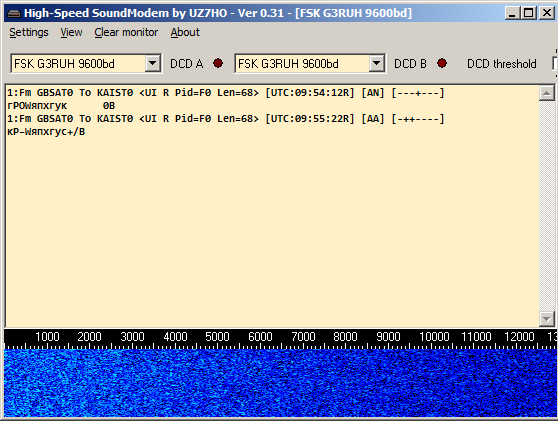Screen dimensions: 558x421
Task: Expand the channel B modem type dropdown
Action: [377, 64]
